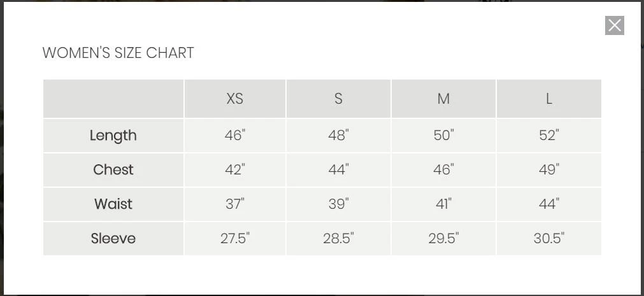This screenshot has width=644, height=296.
Task: Select the S size column header
Action: [338, 99]
